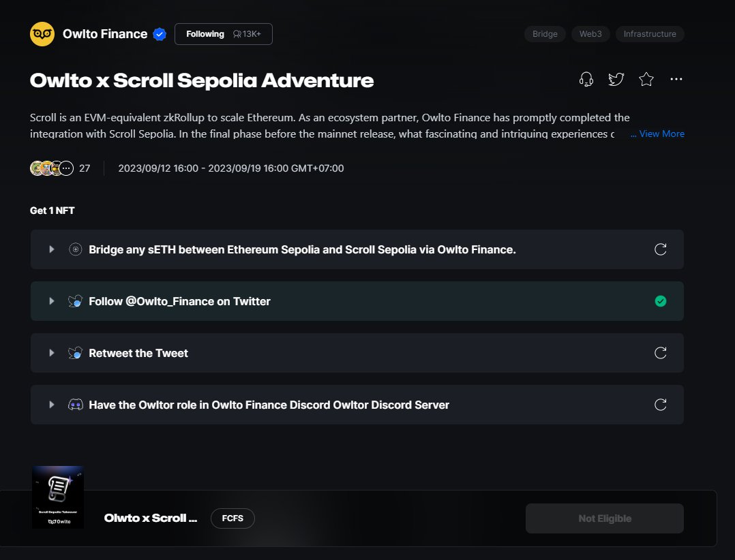This screenshot has height=560, width=735.
Task: Click the Follow @Owlto_Finance on Twitter label
Action: (x=179, y=301)
